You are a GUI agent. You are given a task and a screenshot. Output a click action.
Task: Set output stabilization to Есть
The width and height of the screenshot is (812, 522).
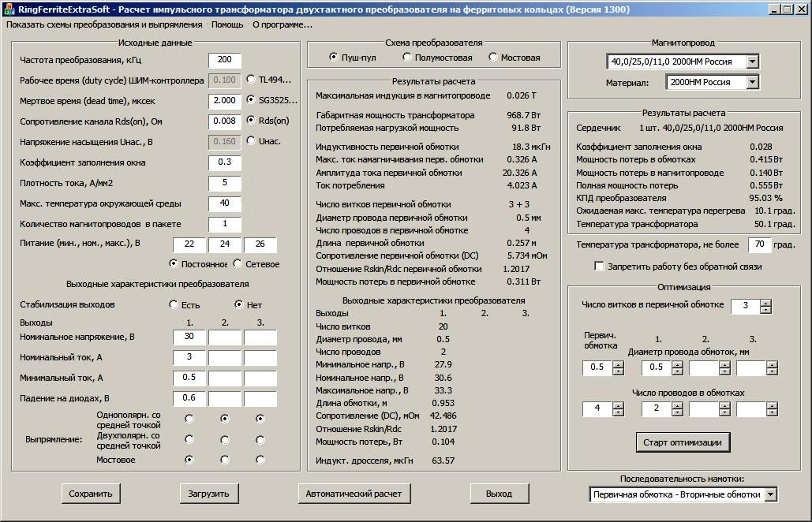[174, 305]
